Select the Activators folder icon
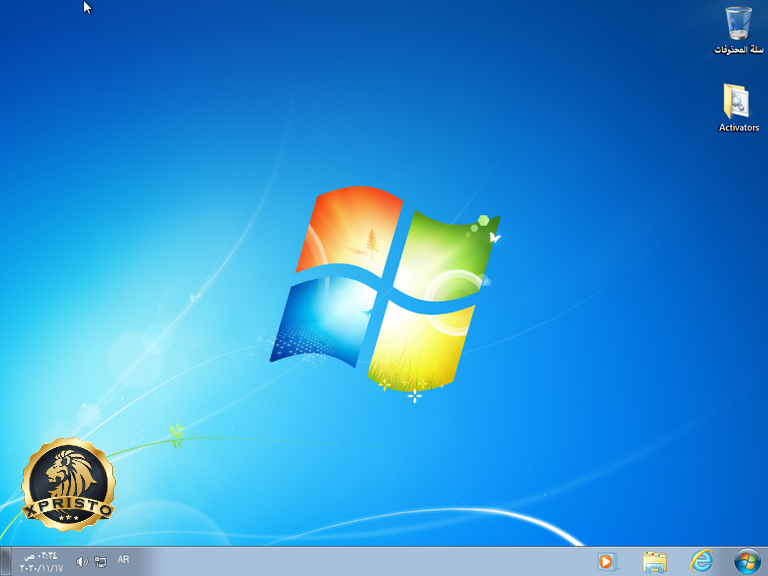Image resolution: width=768 pixels, height=576 pixels. point(738,108)
